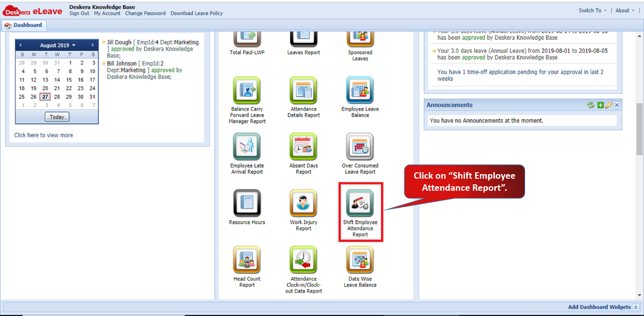Open the Over Consumed Leave Report
The width and height of the screenshot is (644, 316).
[360, 146]
